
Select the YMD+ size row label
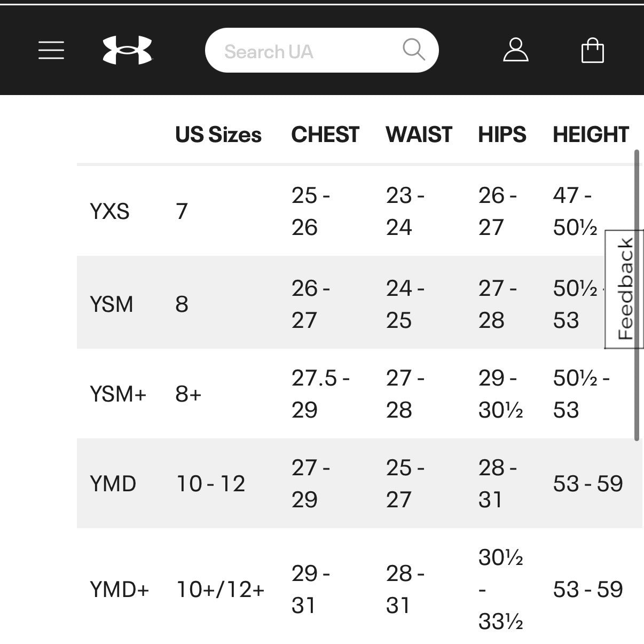[119, 590]
